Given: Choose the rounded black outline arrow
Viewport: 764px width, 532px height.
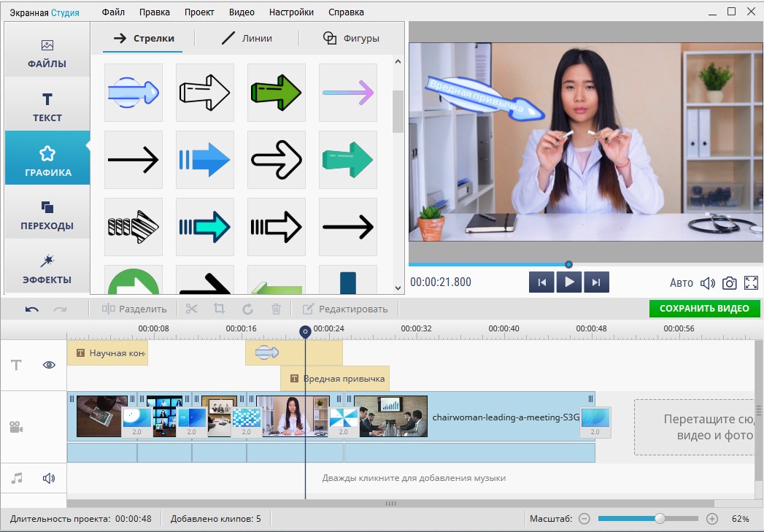Looking at the screenshot, I should 277,159.
